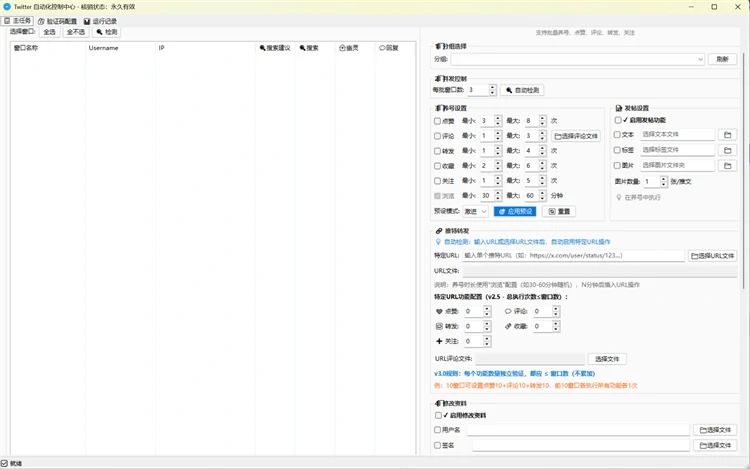Enable the 评论 checkbox in 养号设置

[437, 136]
